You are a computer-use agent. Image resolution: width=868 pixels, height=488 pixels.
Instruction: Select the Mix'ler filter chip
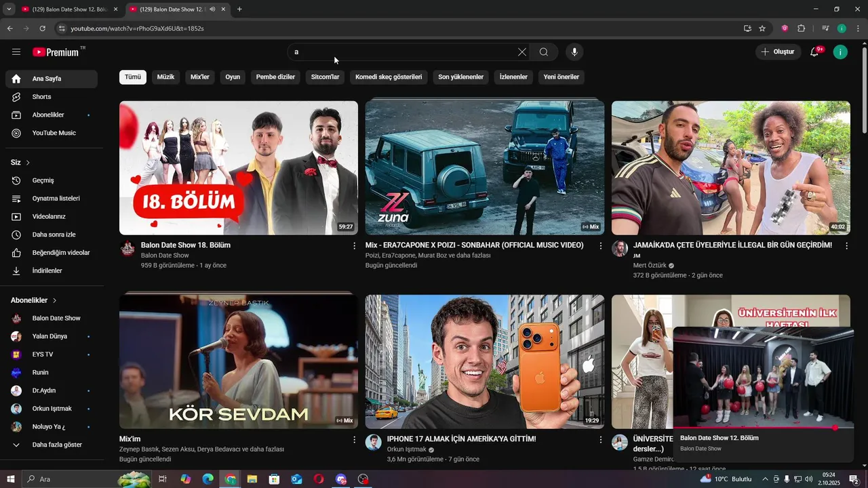(x=200, y=77)
